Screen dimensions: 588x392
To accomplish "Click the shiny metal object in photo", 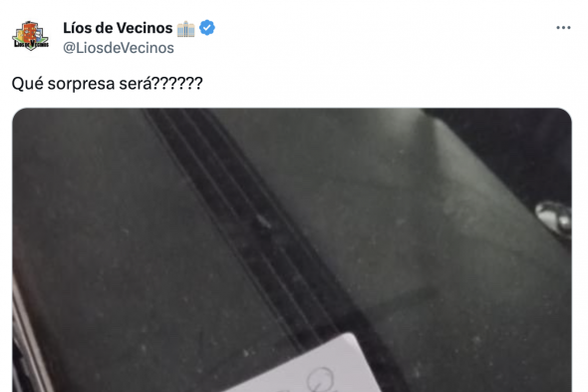I will [x=554, y=218].
